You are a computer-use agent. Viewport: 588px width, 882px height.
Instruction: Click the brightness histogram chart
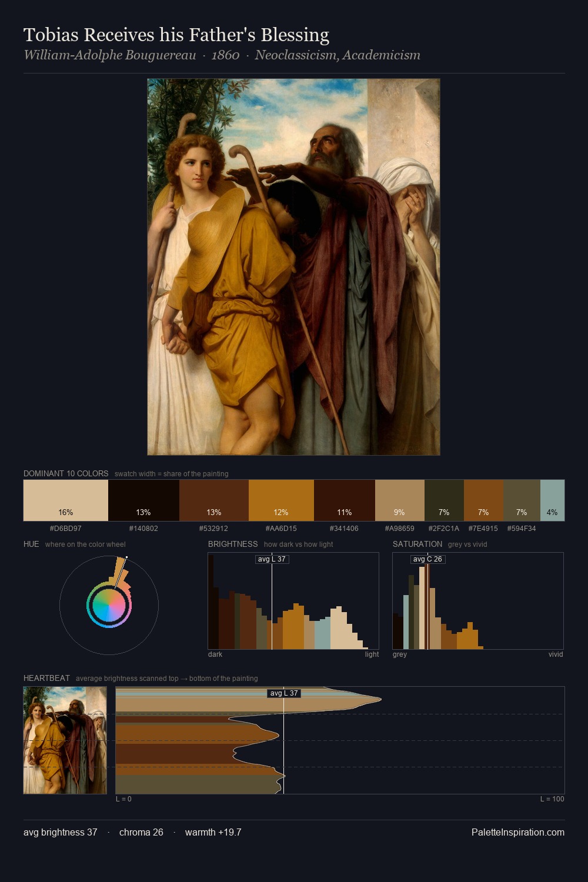293,601
